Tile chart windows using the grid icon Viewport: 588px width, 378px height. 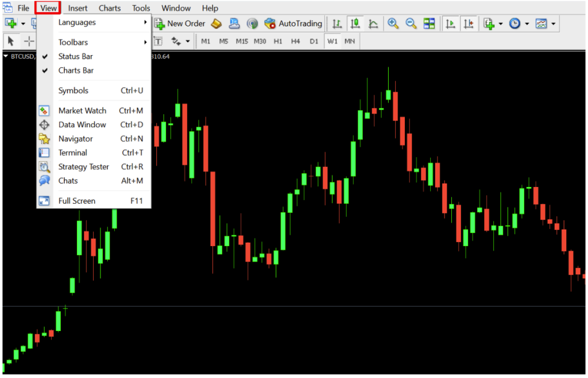(x=429, y=24)
